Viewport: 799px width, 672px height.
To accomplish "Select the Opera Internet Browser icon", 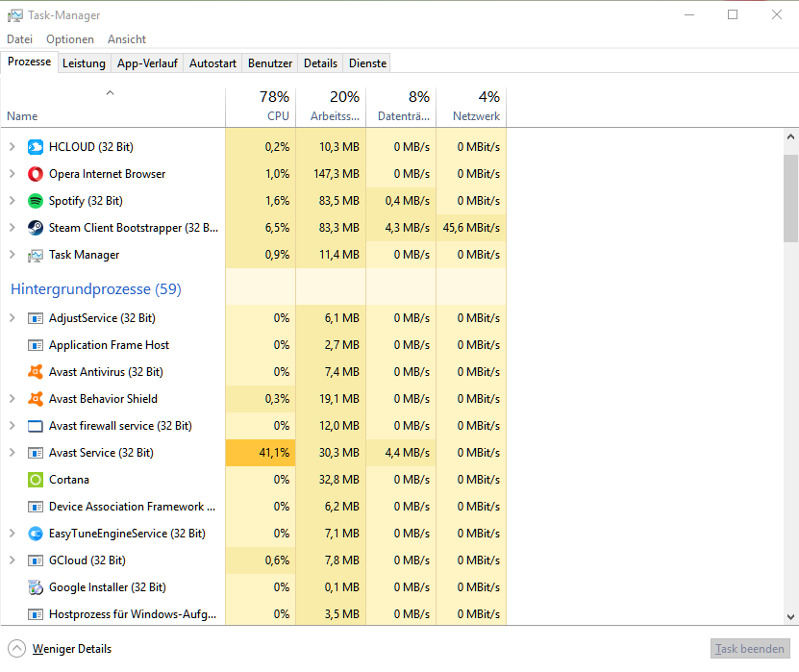I will point(36,174).
